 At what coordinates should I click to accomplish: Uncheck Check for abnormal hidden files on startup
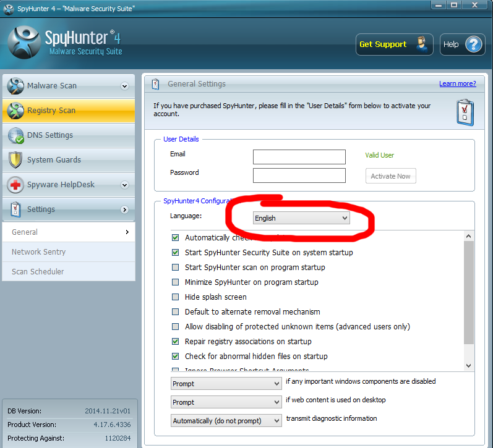tap(176, 357)
